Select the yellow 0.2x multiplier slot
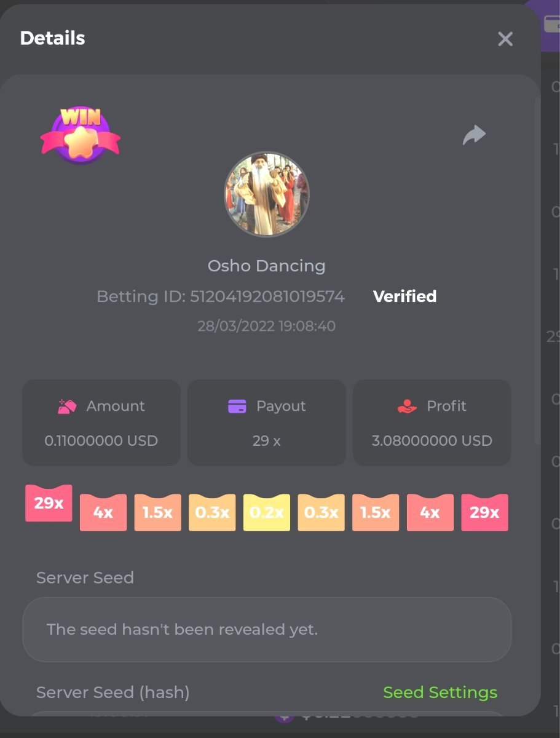Image resolution: width=560 pixels, height=738 pixels. pos(267,512)
